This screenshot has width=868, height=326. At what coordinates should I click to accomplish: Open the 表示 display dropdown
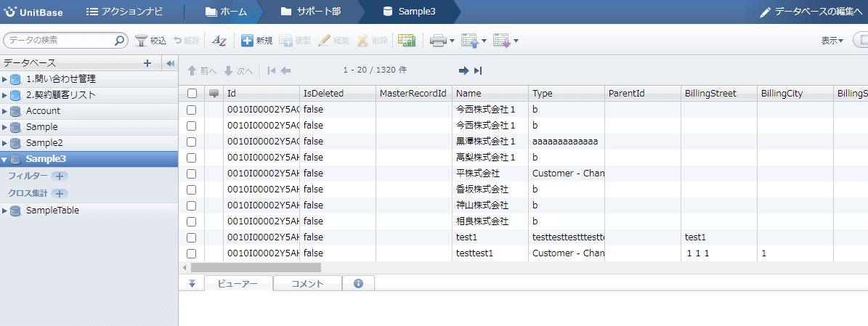tap(832, 41)
